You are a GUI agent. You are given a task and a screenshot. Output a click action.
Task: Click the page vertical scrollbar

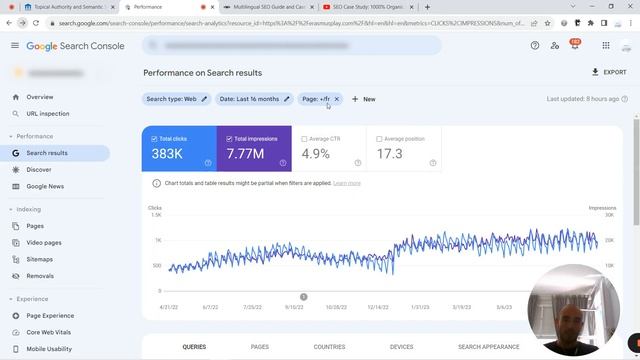click(636, 171)
